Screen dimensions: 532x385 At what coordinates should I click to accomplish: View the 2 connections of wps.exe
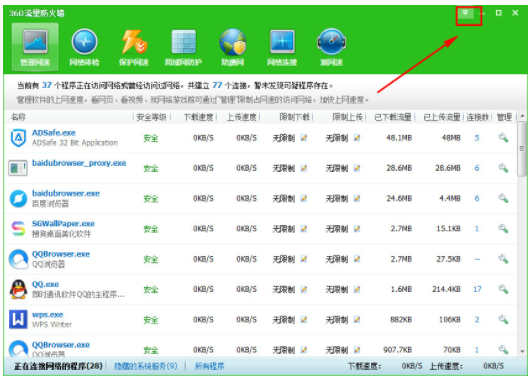point(477,320)
